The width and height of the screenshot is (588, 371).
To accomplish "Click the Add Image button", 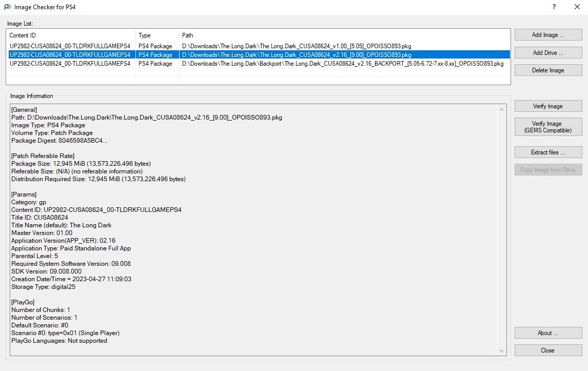I will click(x=548, y=35).
